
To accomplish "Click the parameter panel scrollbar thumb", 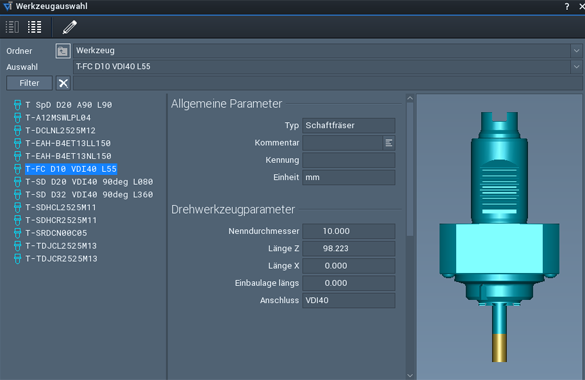I will tap(410, 170).
